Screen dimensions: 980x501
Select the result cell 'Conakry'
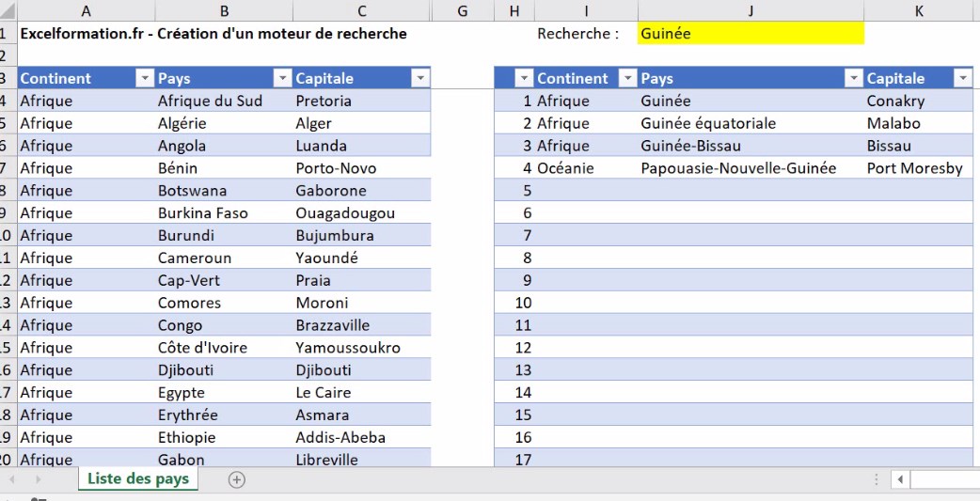point(919,101)
